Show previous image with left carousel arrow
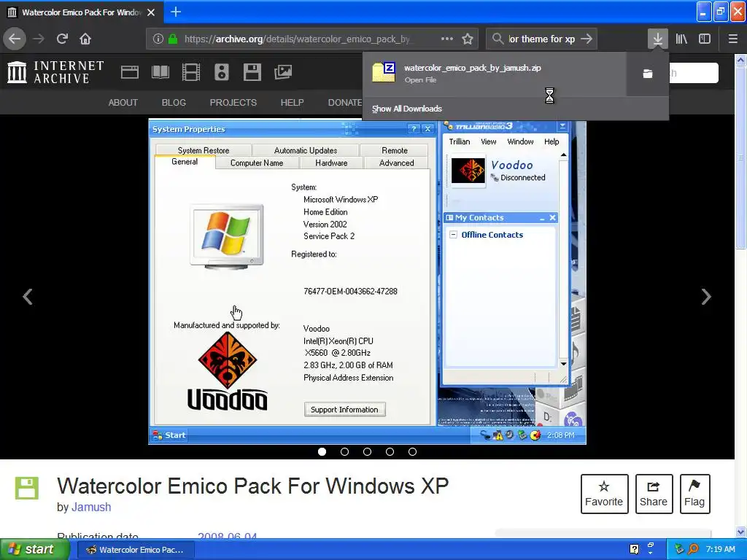Screen dimensions: 747x560 pyautogui.click(x=28, y=297)
